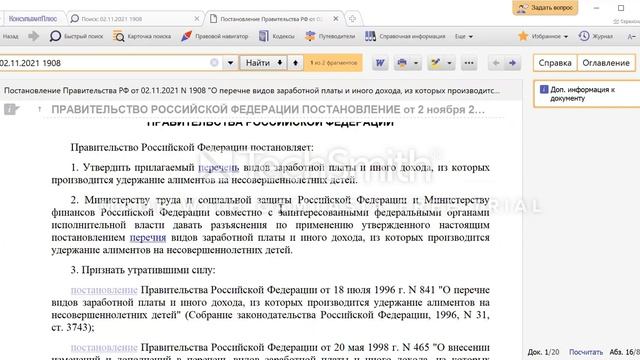
Task: Click Найти button
Action: pos(259,63)
